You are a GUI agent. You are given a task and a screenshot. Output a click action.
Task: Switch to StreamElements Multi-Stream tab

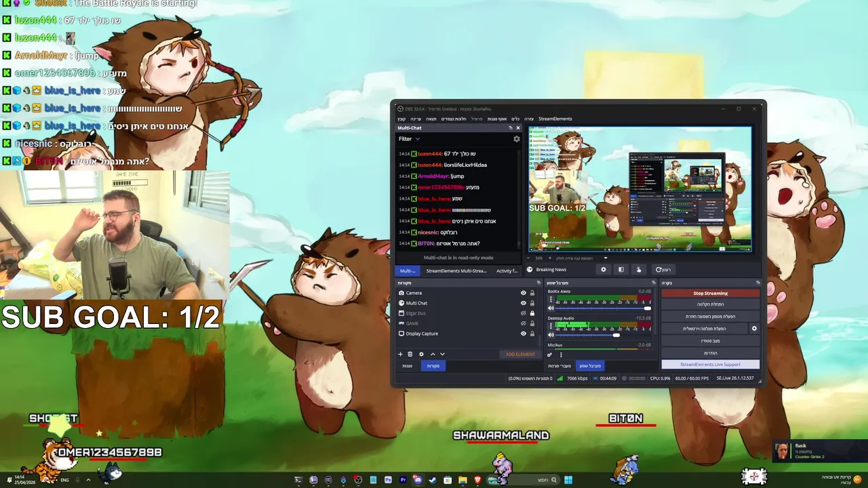point(456,270)
